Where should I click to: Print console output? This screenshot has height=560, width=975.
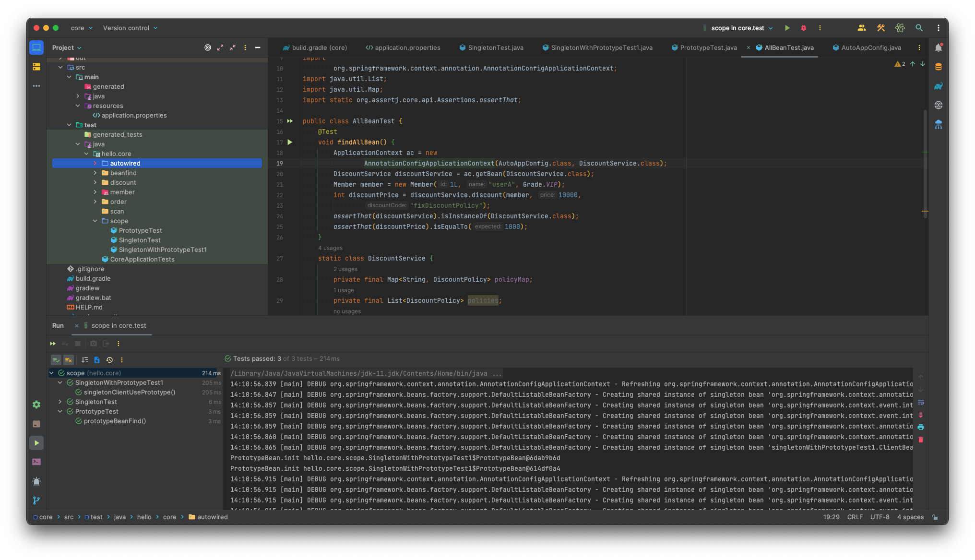tap(921, 428)
